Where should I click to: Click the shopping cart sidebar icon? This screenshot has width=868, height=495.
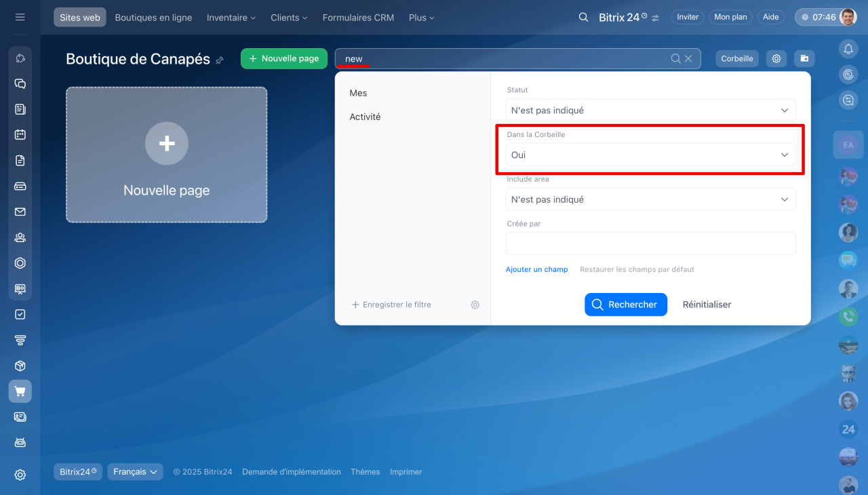[x=20, y=391]
